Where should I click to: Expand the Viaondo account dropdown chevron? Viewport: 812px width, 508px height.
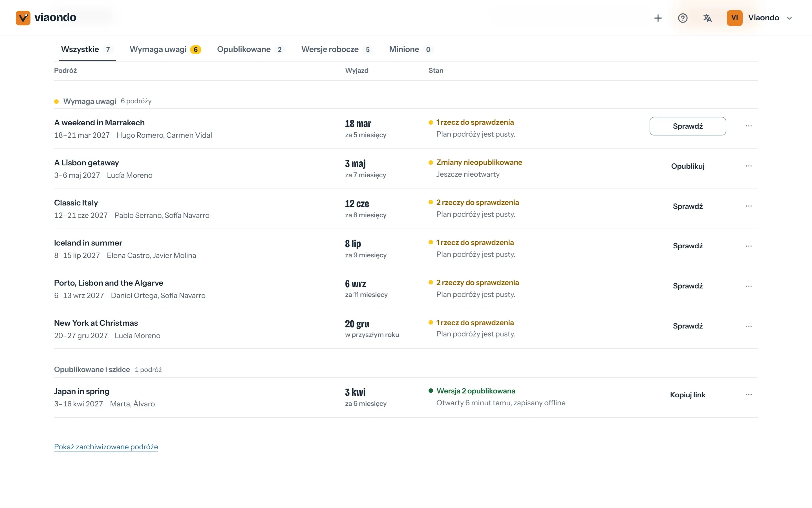(789, 18)
